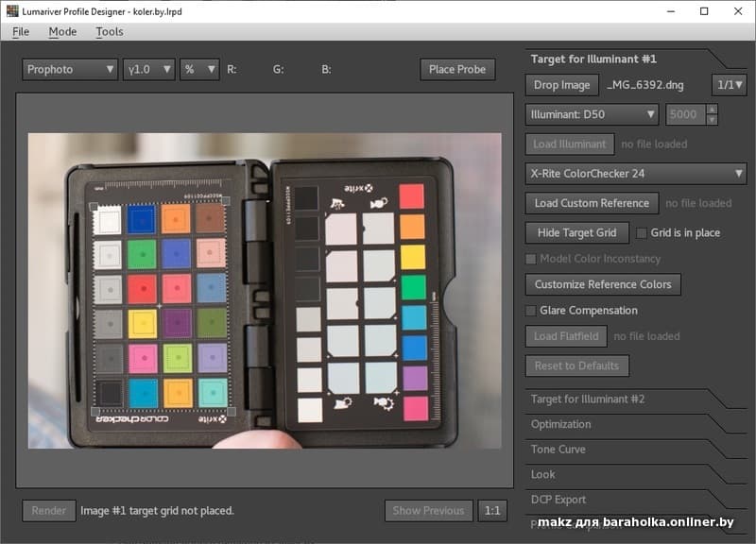756x544 pixels.
Task: Decrease color temperature with down stepper arrow
Action: 712,120
